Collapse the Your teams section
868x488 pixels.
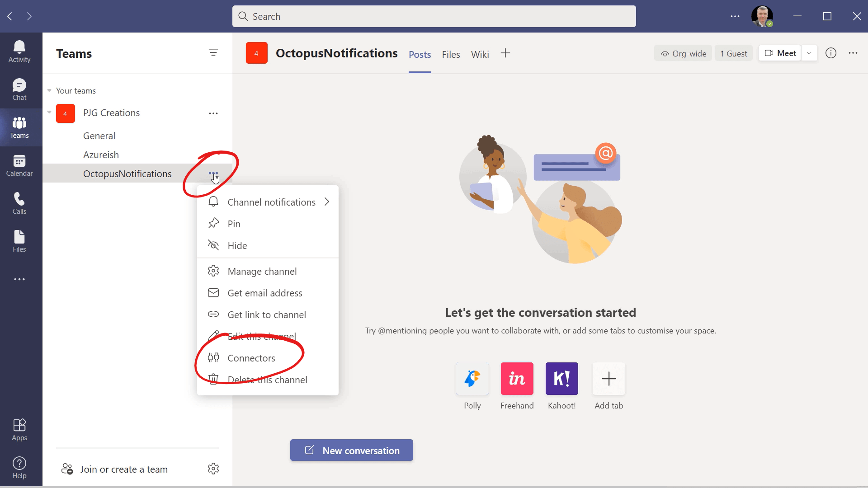pos(49,91)
